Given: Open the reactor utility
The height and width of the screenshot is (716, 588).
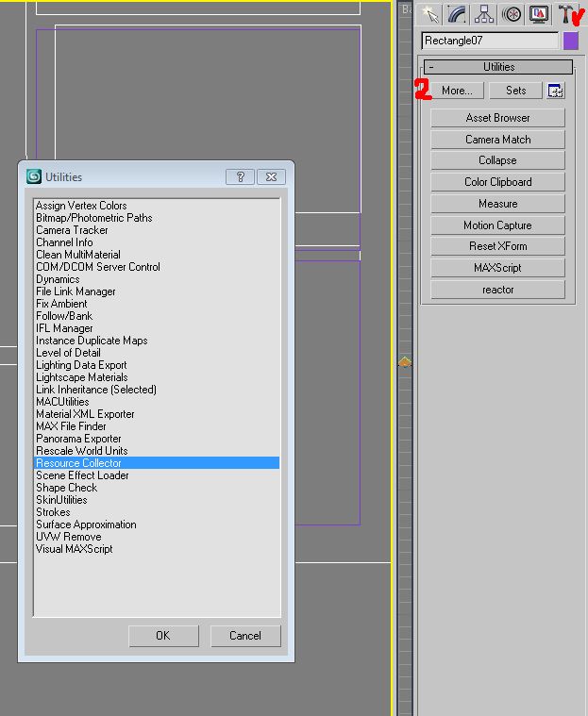Looking at the screenshot, I should coord(498,290).
